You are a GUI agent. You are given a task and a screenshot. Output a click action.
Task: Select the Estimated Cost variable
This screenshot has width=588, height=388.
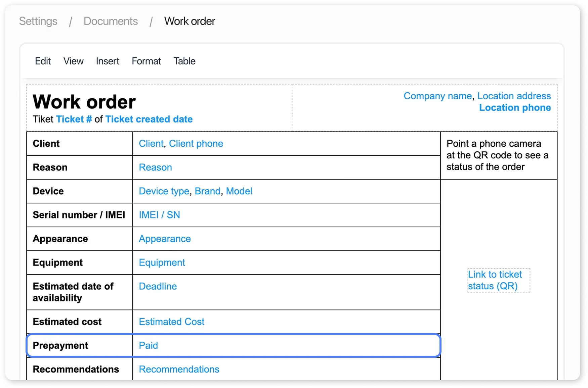171,321
